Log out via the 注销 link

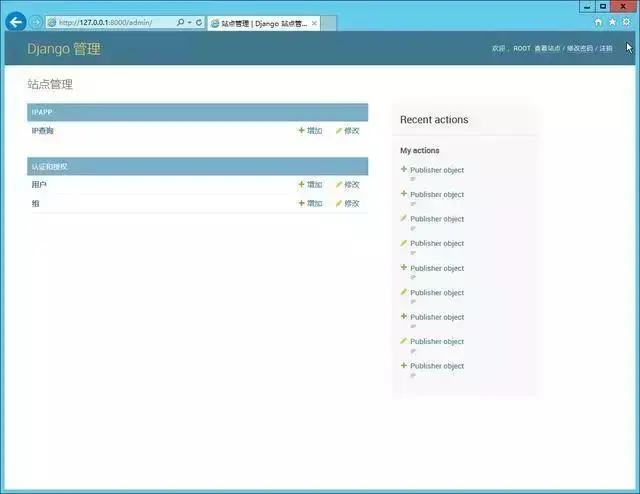click(606, 48)
